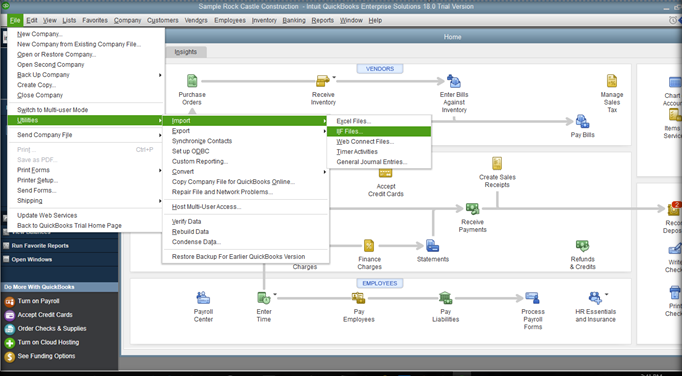Click the Pay Bills icon
This screenshot has width=682, height=376.
(582, 121)
